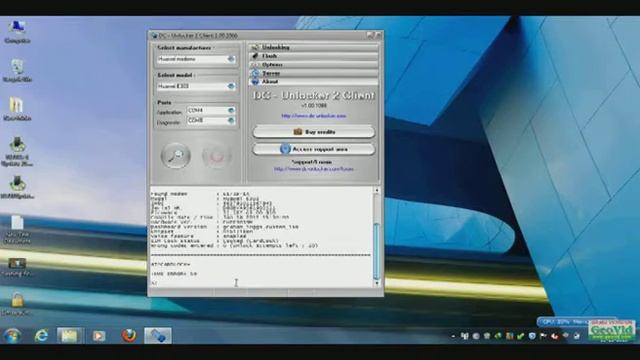The image size is (640, 360).
Task: Click the green checkmark tray icon
Action: pos(521,336)
